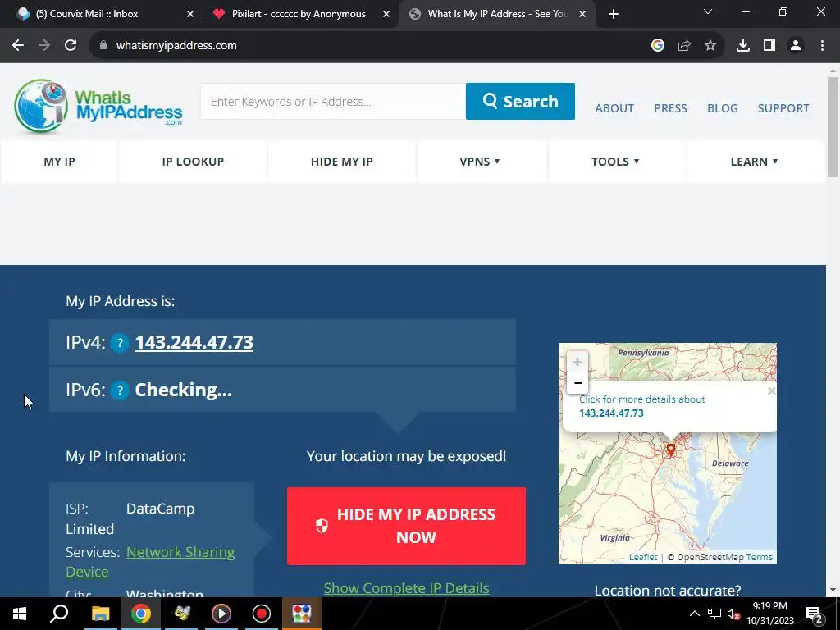Reload the current page
Image resolution: width=840 pixels, height=630 pixels.
point(71,46)
